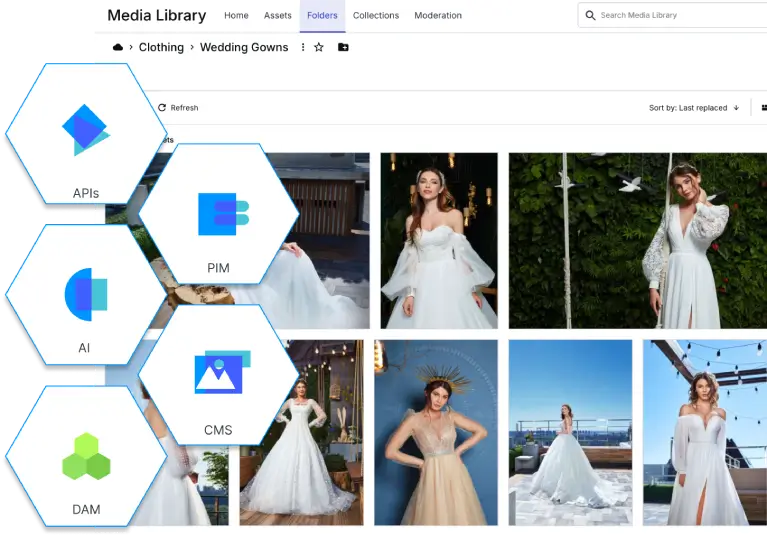Open the Sort by Last replaced dropdown

688,108
